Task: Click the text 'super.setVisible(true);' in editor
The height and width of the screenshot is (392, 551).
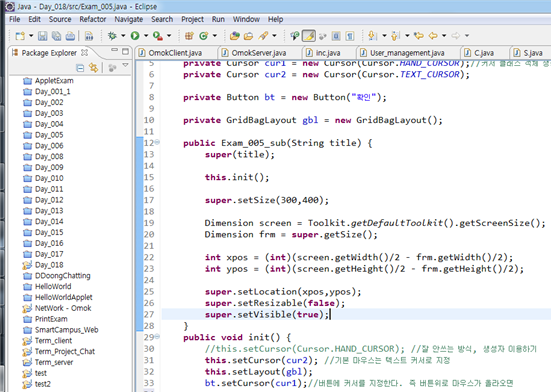Action: point(267,315)
